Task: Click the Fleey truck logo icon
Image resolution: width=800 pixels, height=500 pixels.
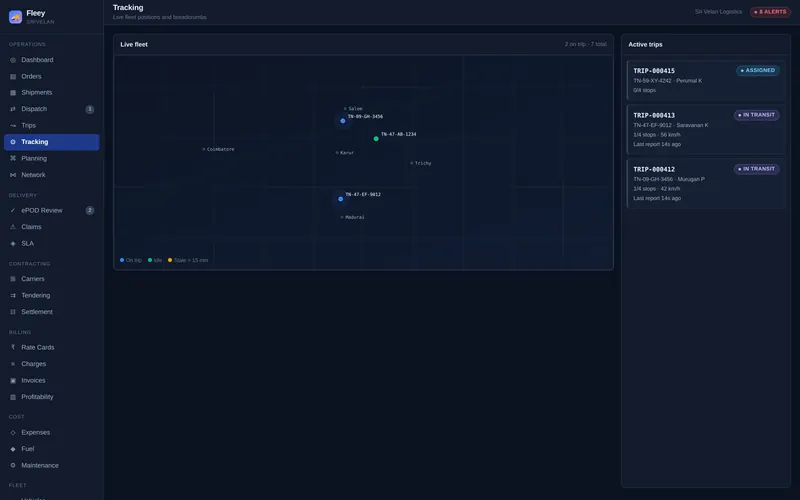Action: click(15, 17)
